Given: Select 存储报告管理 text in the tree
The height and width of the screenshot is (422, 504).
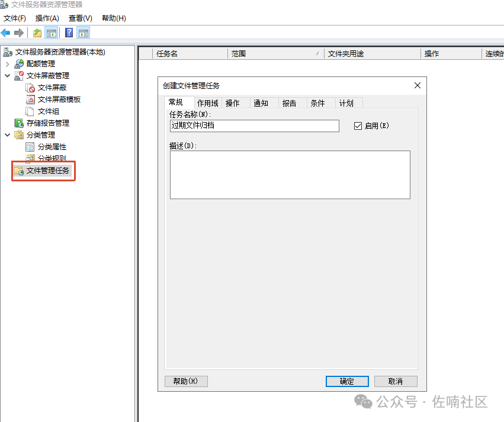Looking at the screenshot, I should pyautogui.click(x=48, y=123).
